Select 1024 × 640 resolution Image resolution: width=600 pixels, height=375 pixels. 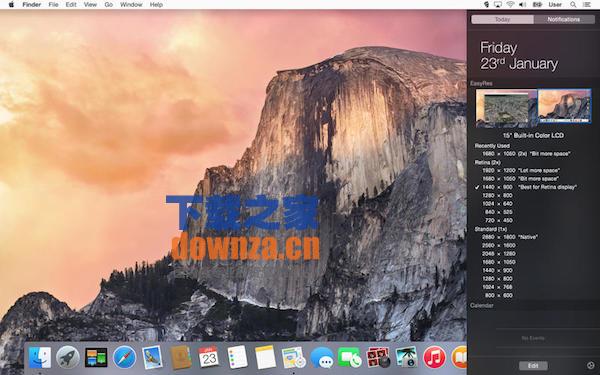tap(497, 204)
